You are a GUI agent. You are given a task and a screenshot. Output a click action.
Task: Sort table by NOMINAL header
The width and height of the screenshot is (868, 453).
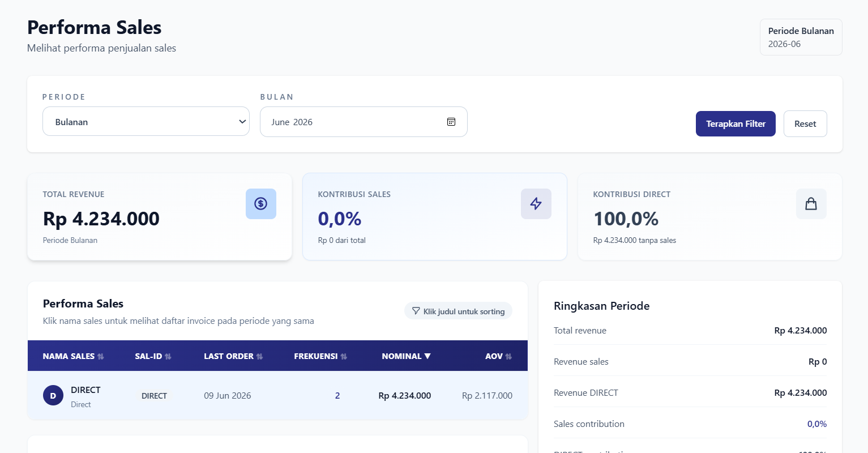tap(406, 356)
